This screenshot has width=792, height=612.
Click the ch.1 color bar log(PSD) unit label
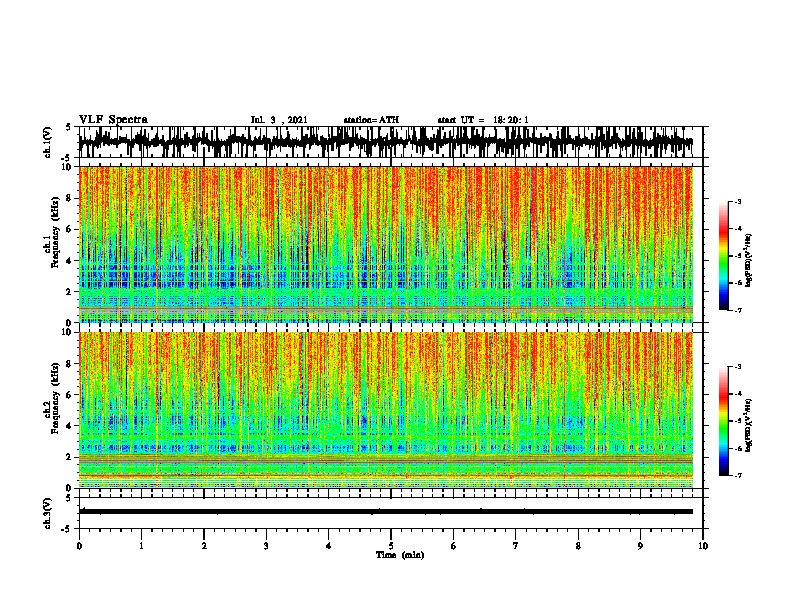tap(749, 261)
